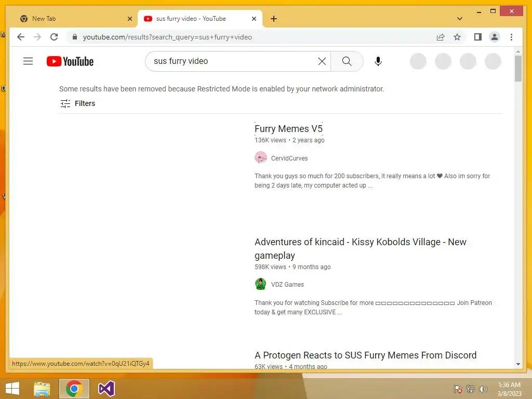Open Chrome profile avatar
The image size is (532, 399).
click(495, 37)
